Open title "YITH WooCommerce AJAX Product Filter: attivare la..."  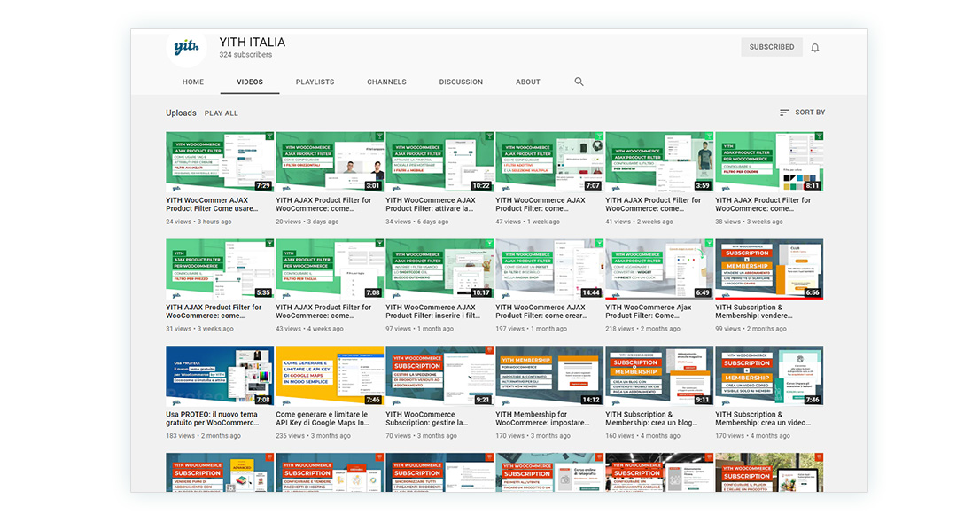coord(431,205)
